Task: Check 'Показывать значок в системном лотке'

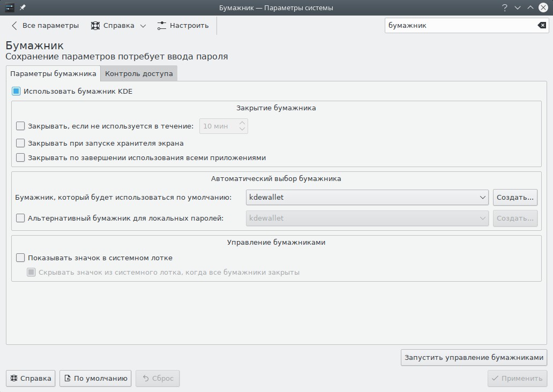Action: point(20,258)
